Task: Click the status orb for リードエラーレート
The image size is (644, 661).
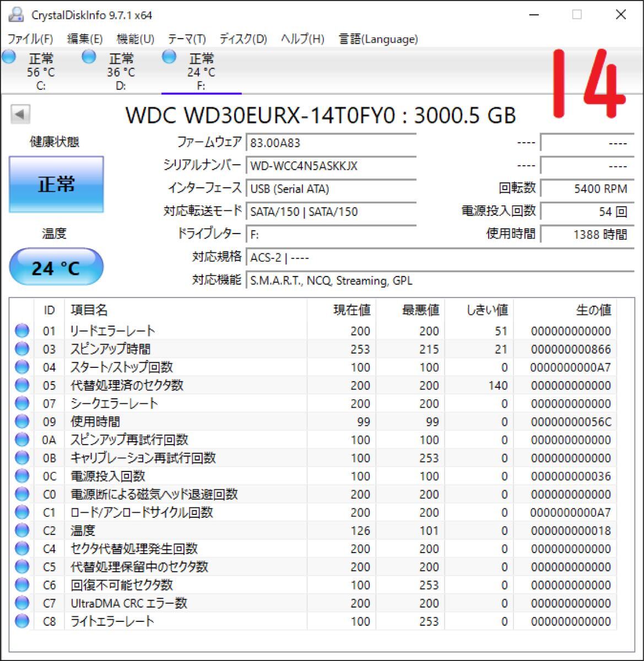Action: pyautogui.click(x=22, y=330)
